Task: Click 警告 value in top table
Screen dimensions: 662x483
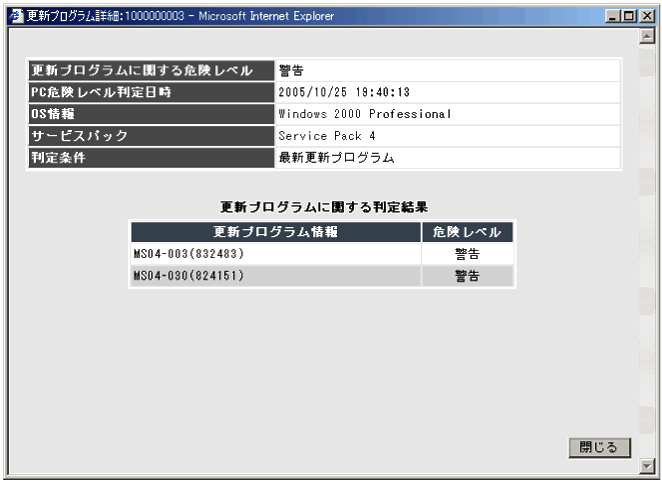Action: point(291,71)
